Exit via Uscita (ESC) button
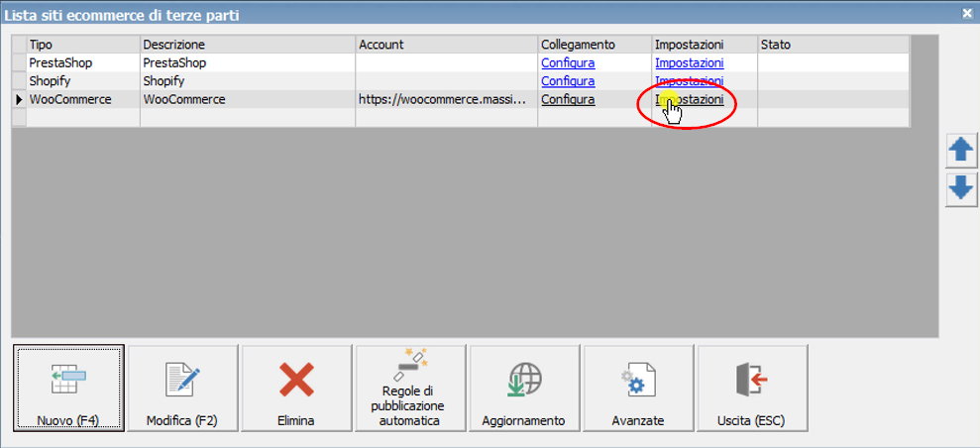This screenshot has height=448, width=980. (x=752, y=388)
